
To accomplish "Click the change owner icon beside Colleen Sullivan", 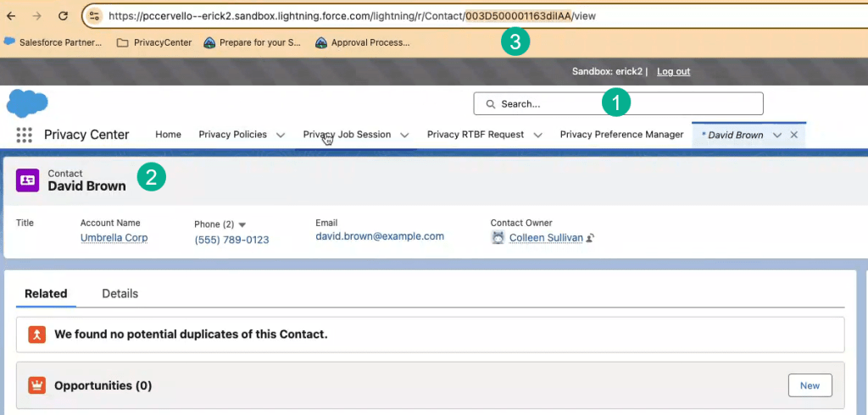I will point(590,239).
